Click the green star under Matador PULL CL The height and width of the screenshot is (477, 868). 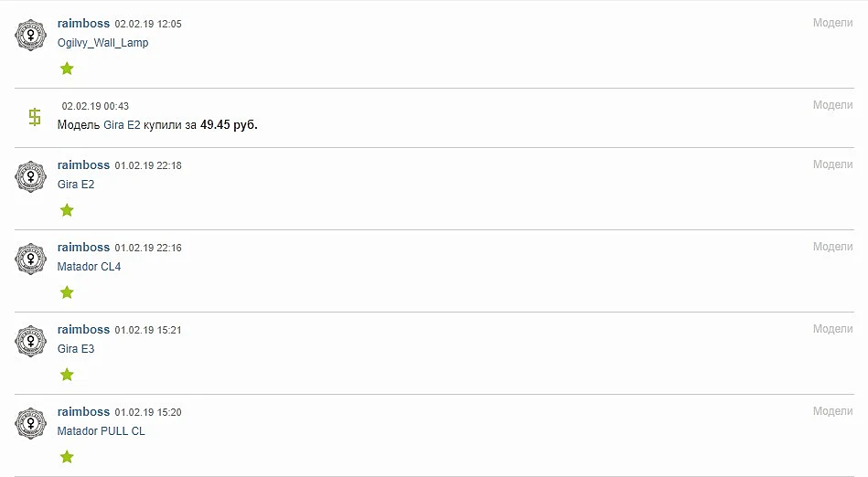pos(67,457)
